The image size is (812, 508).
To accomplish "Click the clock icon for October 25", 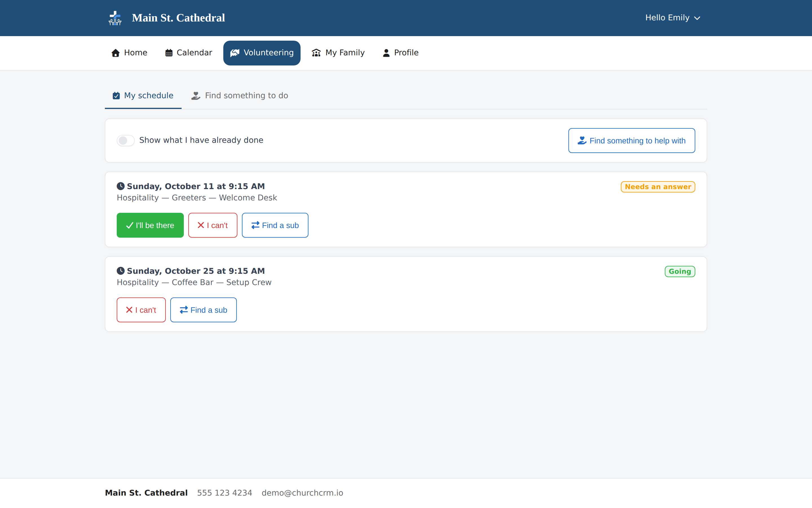I will tap(120, 271).
